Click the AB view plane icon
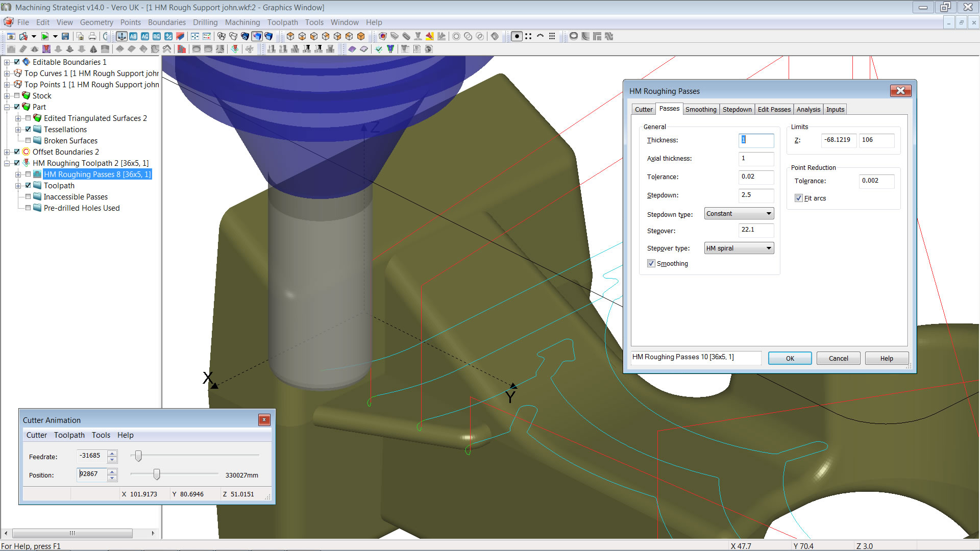This screenshot has height=551, width=980. click(x=133, y=36)
